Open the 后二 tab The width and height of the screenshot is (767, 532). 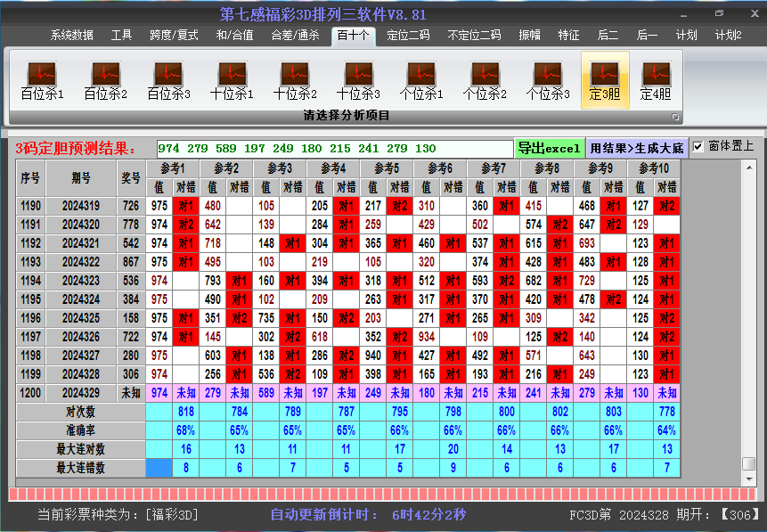[x=608, y=36]
